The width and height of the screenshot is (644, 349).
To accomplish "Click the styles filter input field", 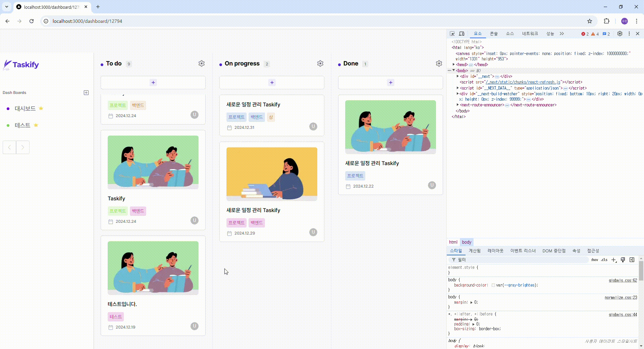I will coord(519,260).
